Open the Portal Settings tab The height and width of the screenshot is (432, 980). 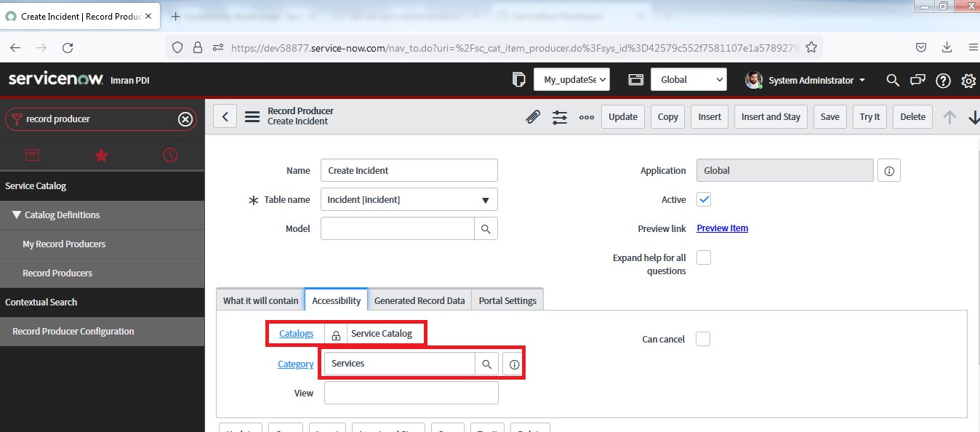(x=507, y=300)
